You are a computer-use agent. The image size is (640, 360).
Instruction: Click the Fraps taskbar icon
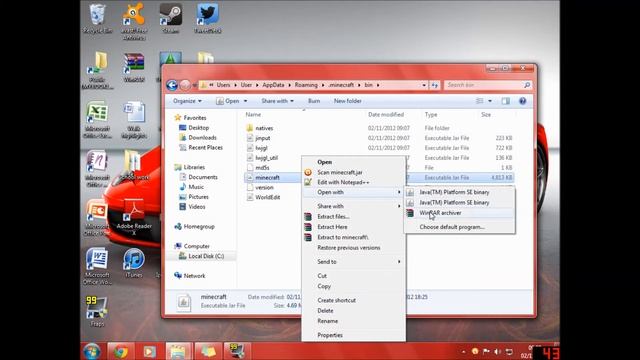(236, 351)
